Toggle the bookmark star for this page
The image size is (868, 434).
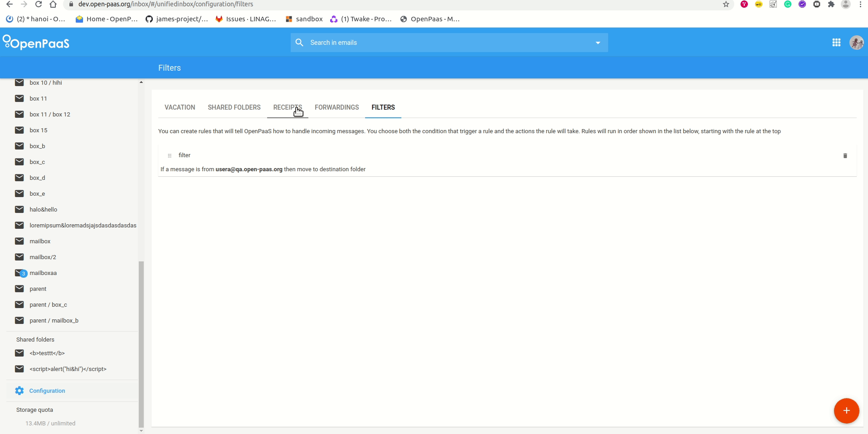(x=726, y=4)
